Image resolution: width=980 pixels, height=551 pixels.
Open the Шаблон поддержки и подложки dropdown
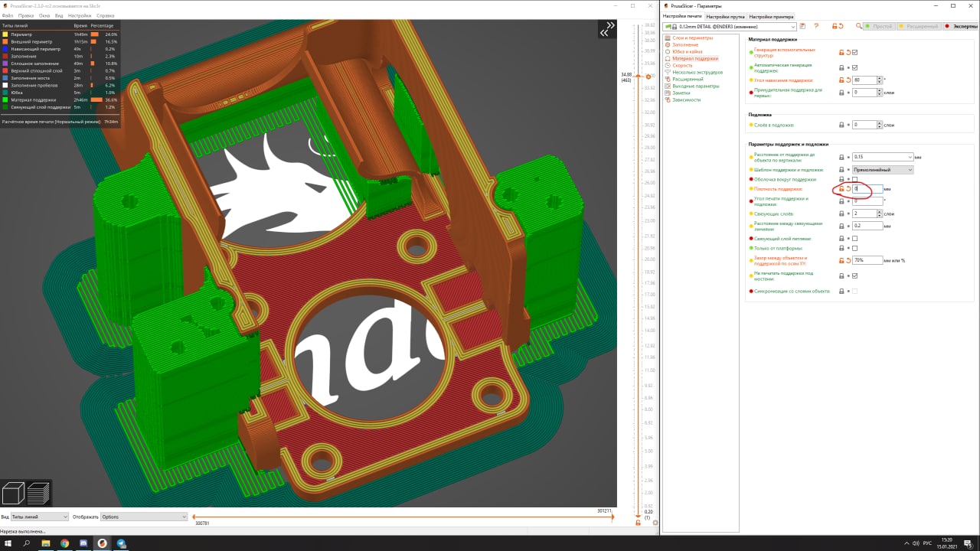pyautogui.click(x=883, y=170)
